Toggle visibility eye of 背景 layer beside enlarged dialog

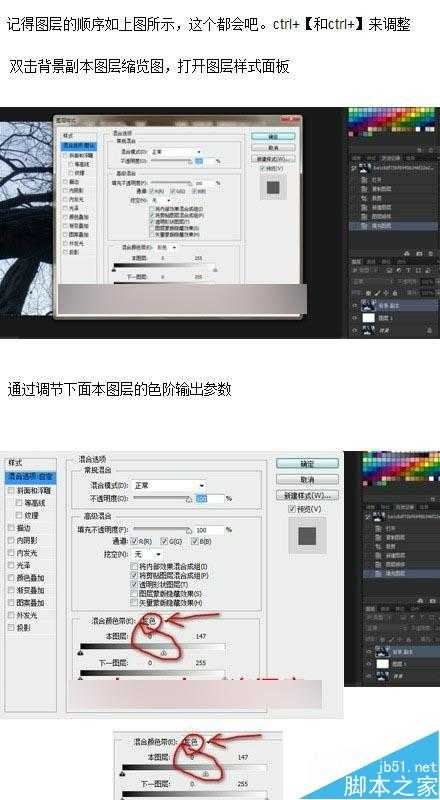369,676
